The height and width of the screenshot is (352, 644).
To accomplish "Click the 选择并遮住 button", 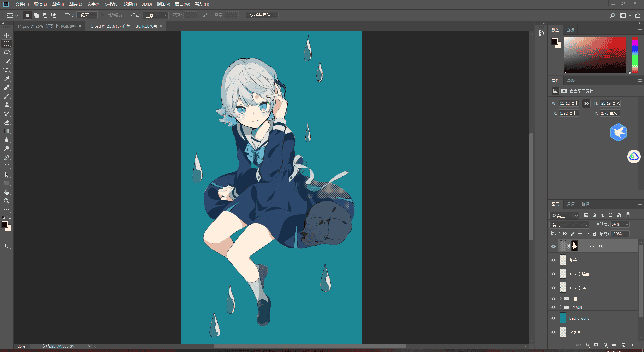I will pos(262,15).
